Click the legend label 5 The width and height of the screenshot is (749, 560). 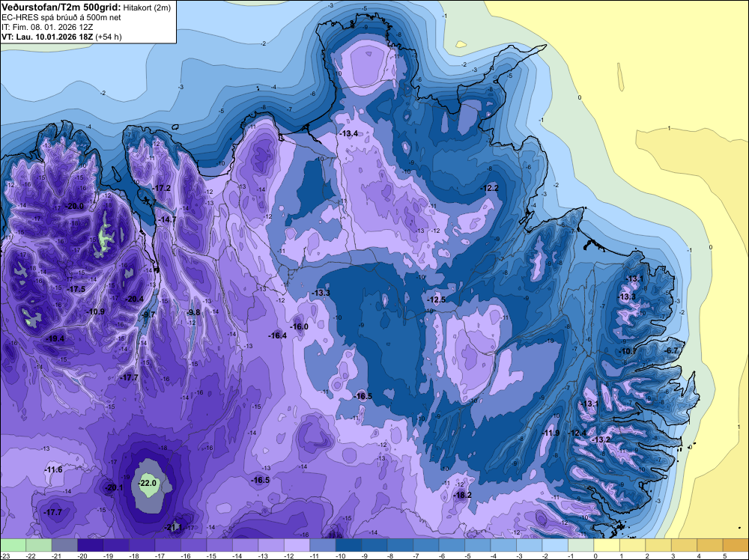click(x=724, y=556)
